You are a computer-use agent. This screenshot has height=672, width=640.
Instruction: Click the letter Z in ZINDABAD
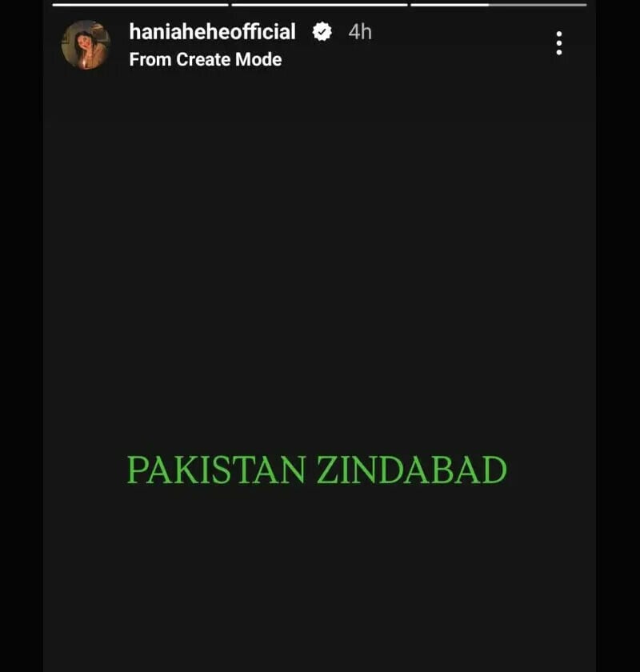[x=326, y=470]
